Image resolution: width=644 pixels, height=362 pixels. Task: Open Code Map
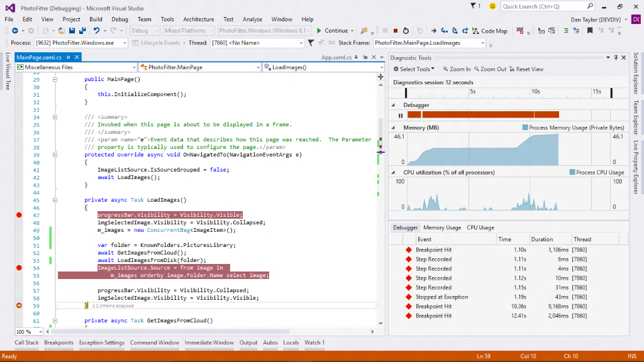pos(489,31)
